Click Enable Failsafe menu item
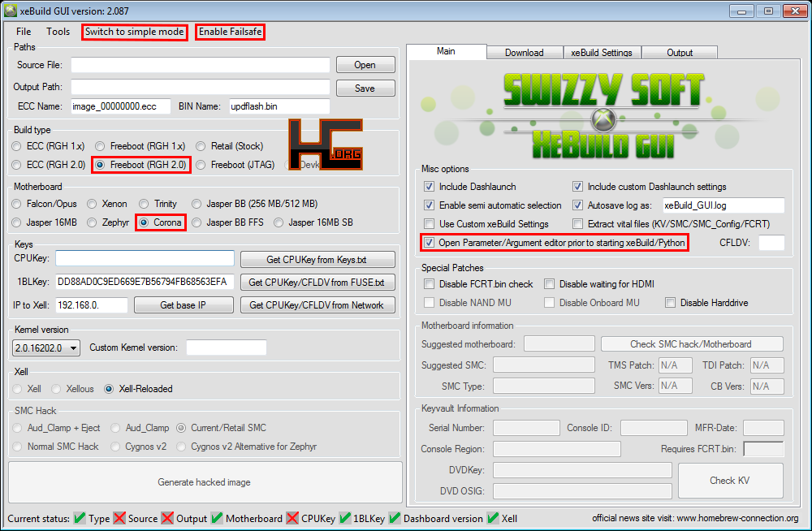 (x=231, y=32)
